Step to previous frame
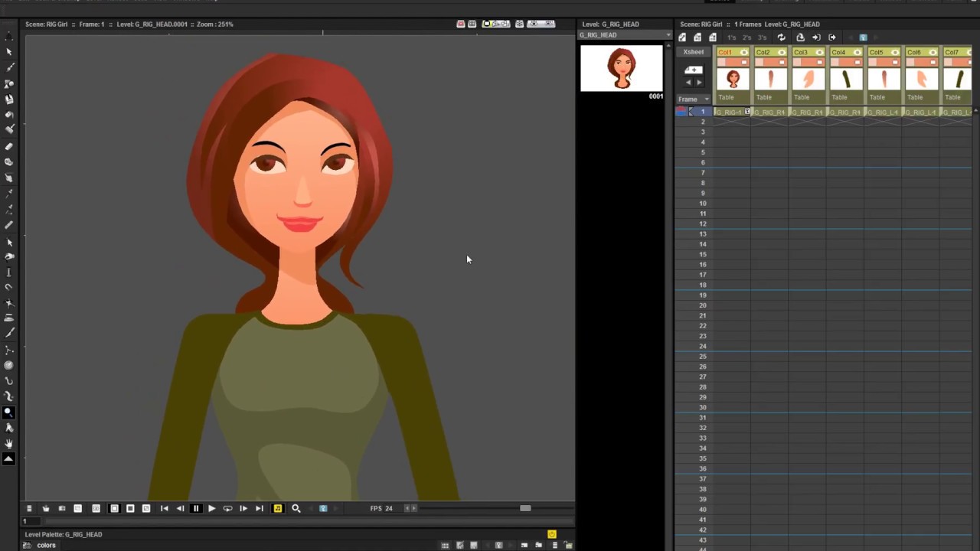This screenshot has height=551, width=980. [x=180, y=508]
